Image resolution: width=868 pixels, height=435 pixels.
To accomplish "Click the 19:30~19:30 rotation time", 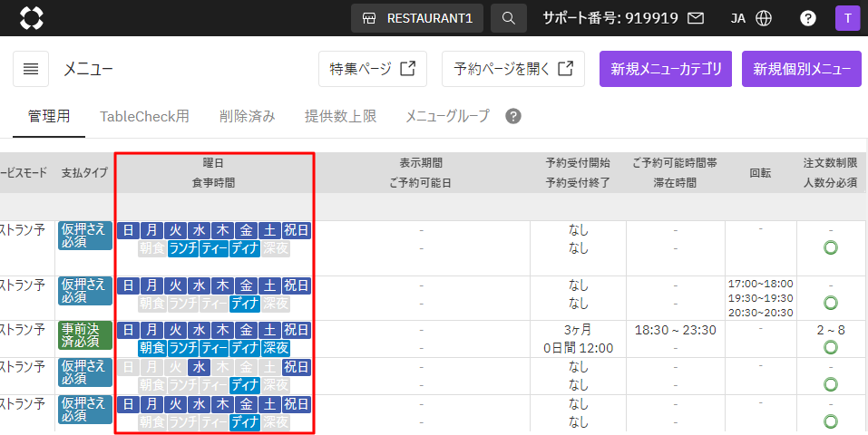I will tap(761, 298).
